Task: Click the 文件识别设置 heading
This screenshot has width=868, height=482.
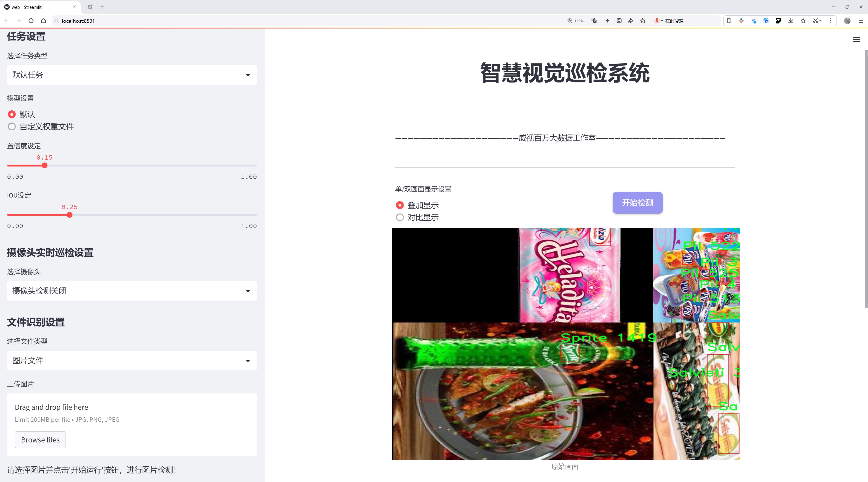Action: point(36,322)
